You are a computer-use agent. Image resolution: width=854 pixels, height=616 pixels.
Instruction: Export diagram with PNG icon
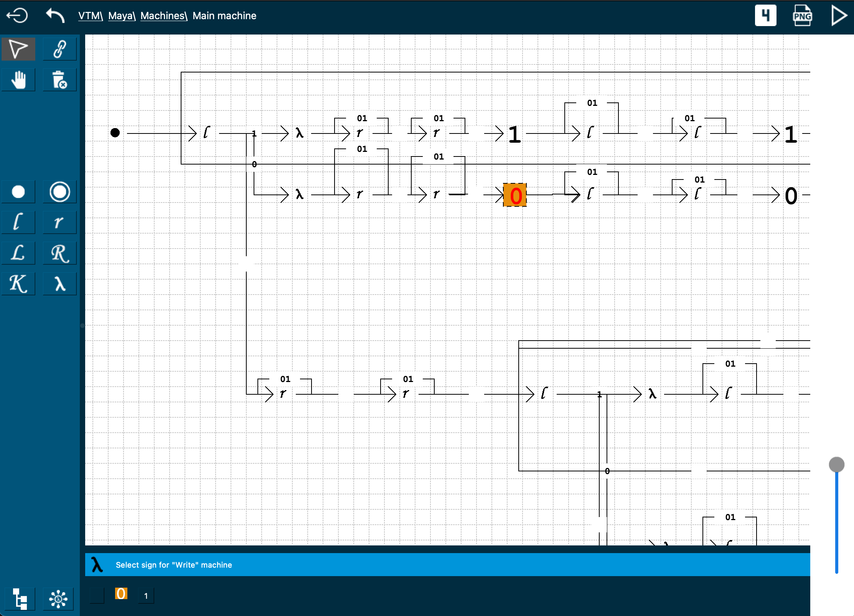pos(802,16)
